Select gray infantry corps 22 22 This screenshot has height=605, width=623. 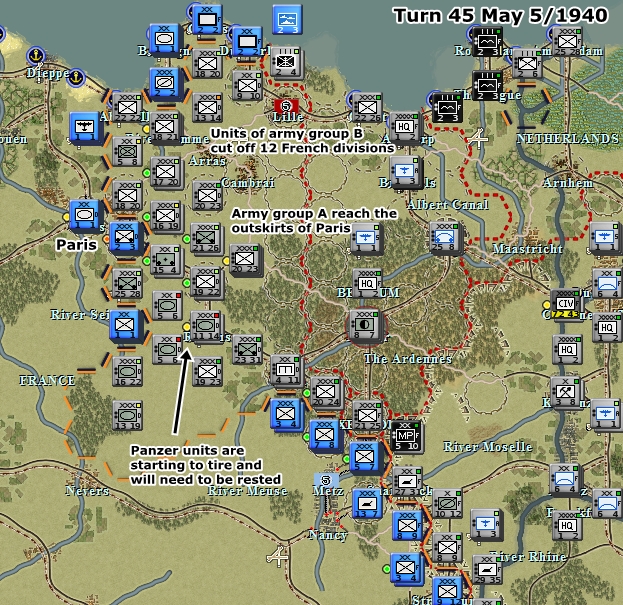click(127, 108)
